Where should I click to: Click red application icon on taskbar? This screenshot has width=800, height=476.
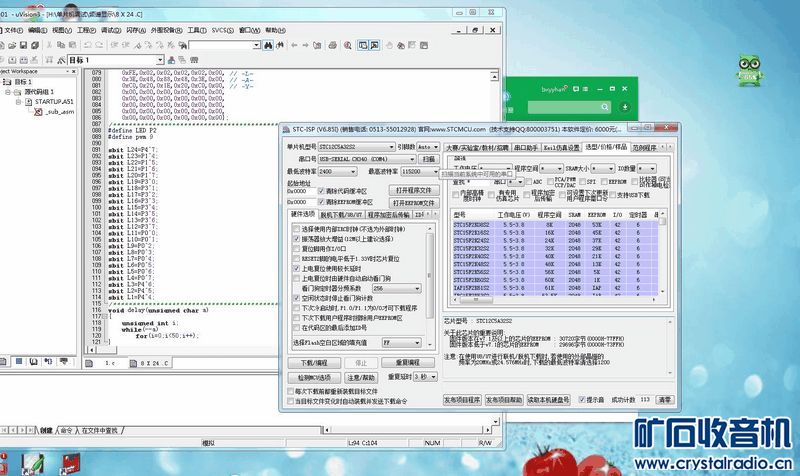point(71,464)
